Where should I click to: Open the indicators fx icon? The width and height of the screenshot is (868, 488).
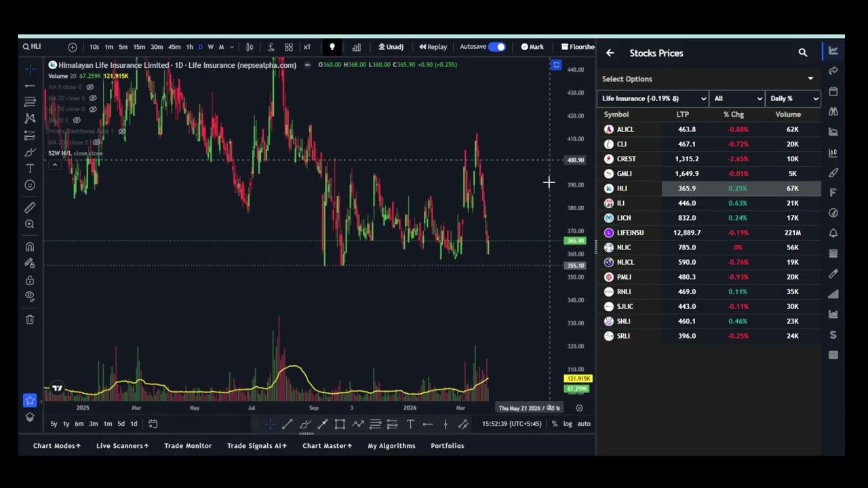[x=271, y=47]
